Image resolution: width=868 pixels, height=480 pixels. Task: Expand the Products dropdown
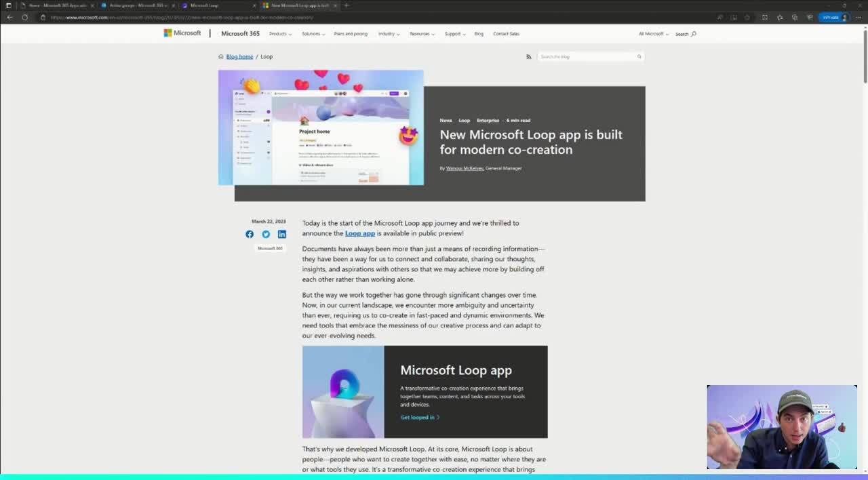coord(279,33)
